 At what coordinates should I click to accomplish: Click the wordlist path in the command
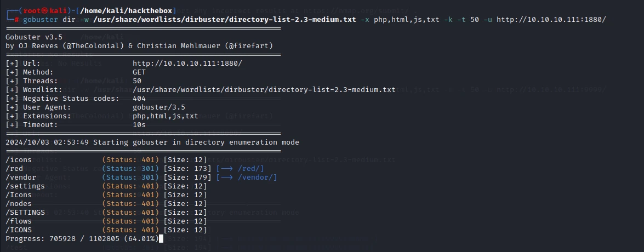(225, 19)
